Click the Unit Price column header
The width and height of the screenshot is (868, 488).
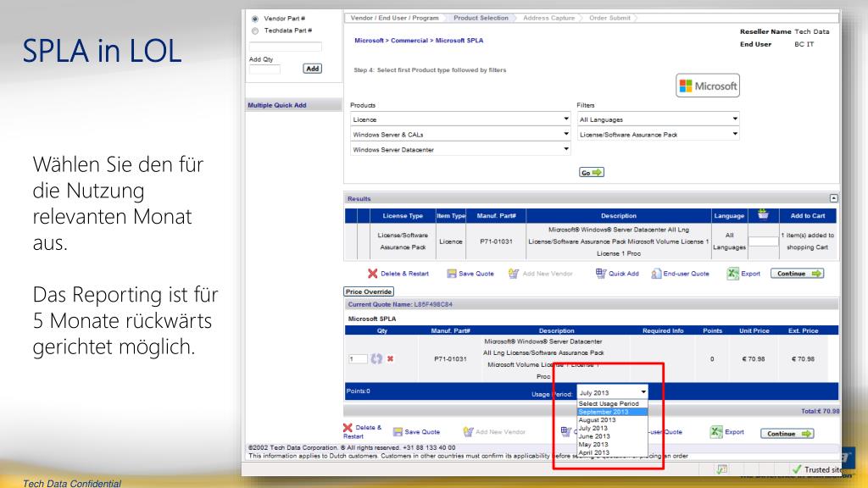click(754, 331)
